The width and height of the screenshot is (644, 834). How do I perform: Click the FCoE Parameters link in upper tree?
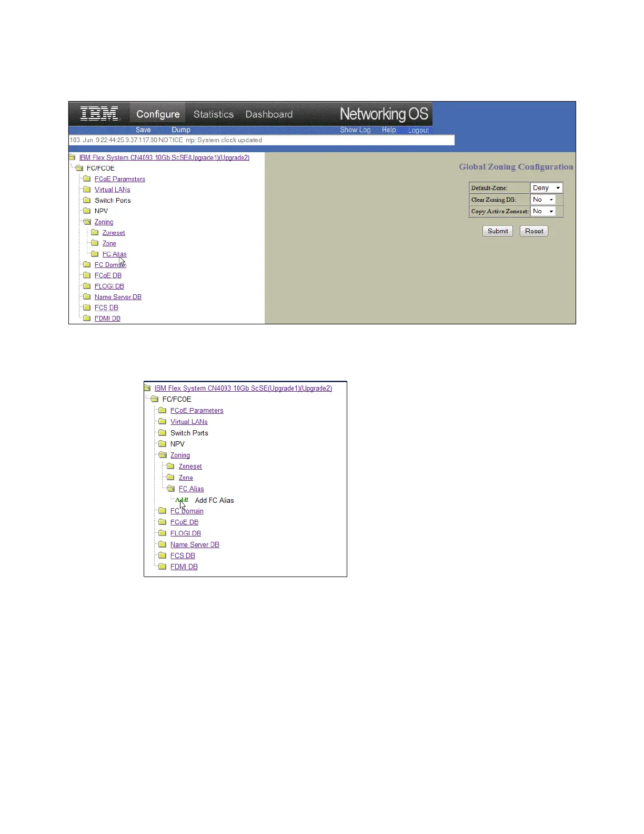tap(120, 179)
